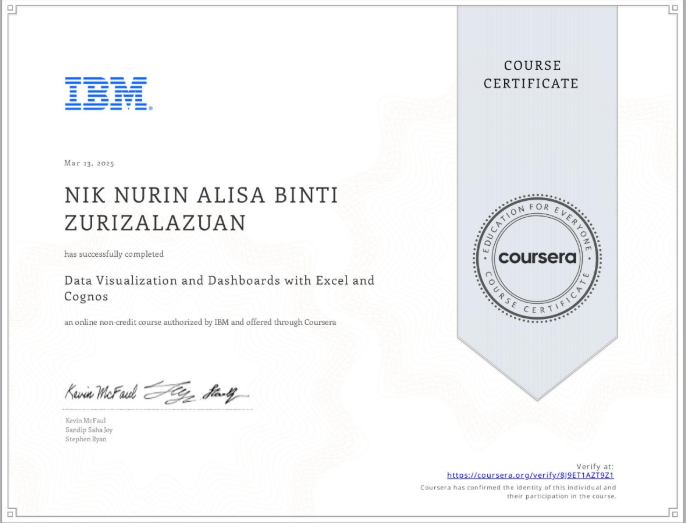Viewport: 686px width, 523px height.
Task: Click the word 'Cognos' in the course title
Action: pyautogui.click(x=86, y=297)
